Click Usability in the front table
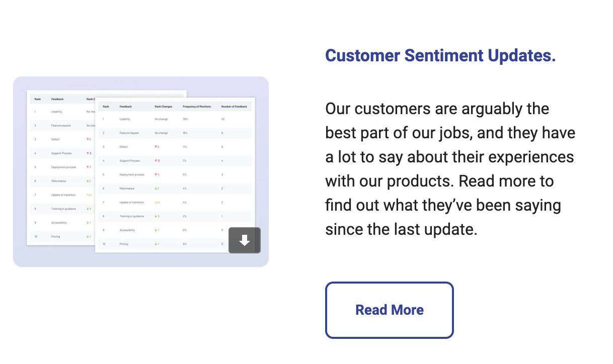Screen dimensions: 613x364 [125, 119]
